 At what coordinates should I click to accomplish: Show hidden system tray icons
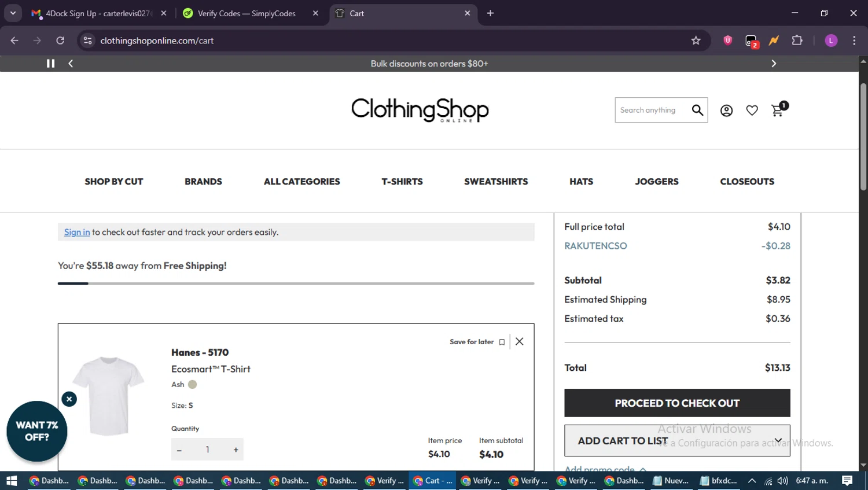(x=752, y=481)
